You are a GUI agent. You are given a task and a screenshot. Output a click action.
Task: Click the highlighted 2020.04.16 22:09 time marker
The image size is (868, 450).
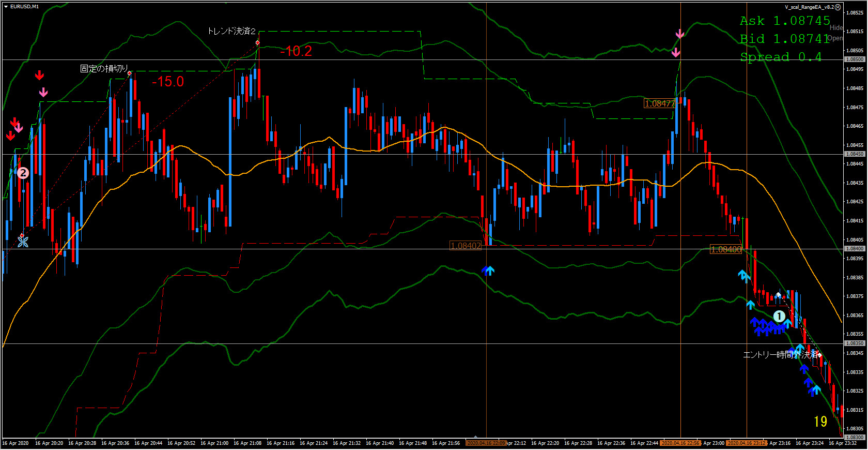[486, 443]
